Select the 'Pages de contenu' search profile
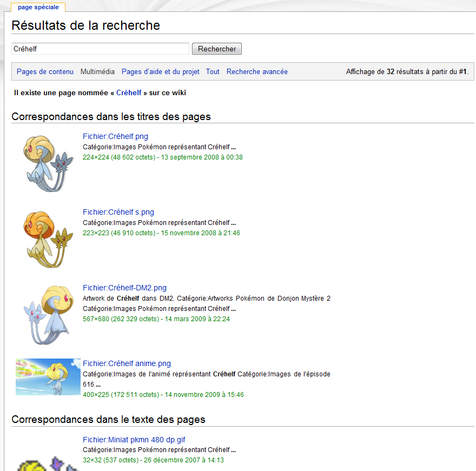 (45, 71)
